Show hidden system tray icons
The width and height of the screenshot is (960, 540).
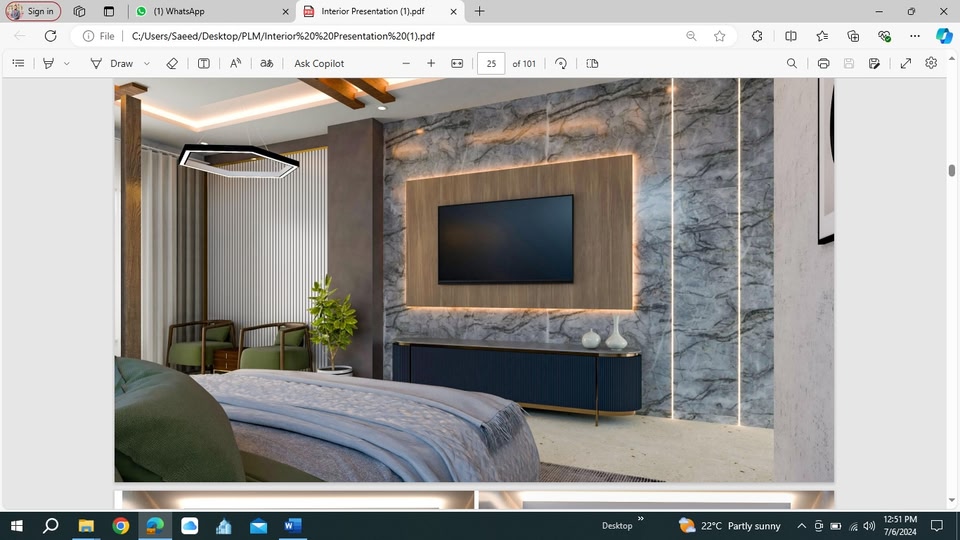(x=801, y=526)
